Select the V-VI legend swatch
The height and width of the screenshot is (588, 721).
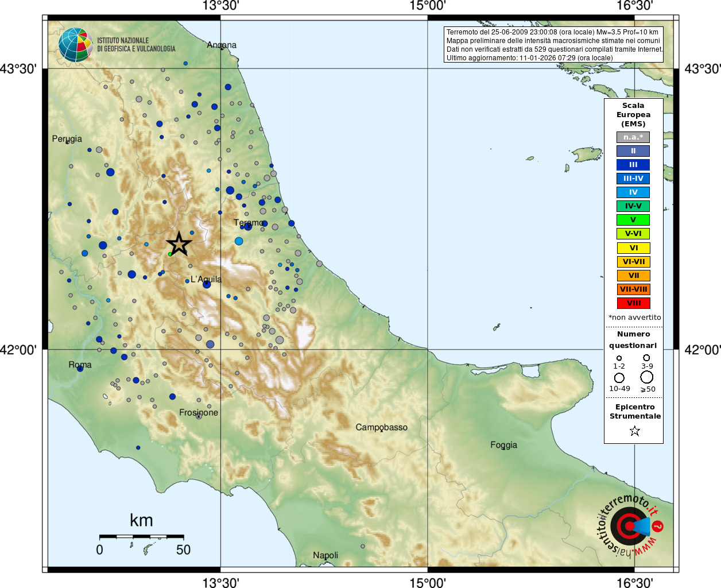[633, 234]
